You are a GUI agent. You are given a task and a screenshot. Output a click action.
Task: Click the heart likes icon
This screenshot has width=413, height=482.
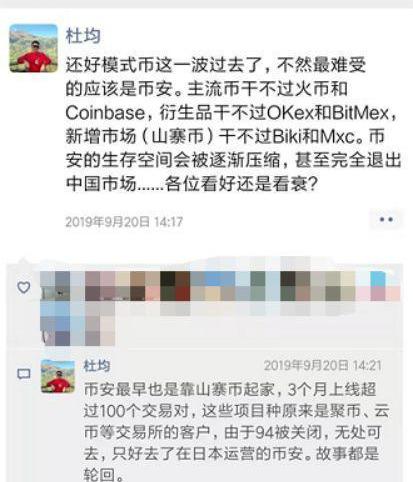point(24,287)
